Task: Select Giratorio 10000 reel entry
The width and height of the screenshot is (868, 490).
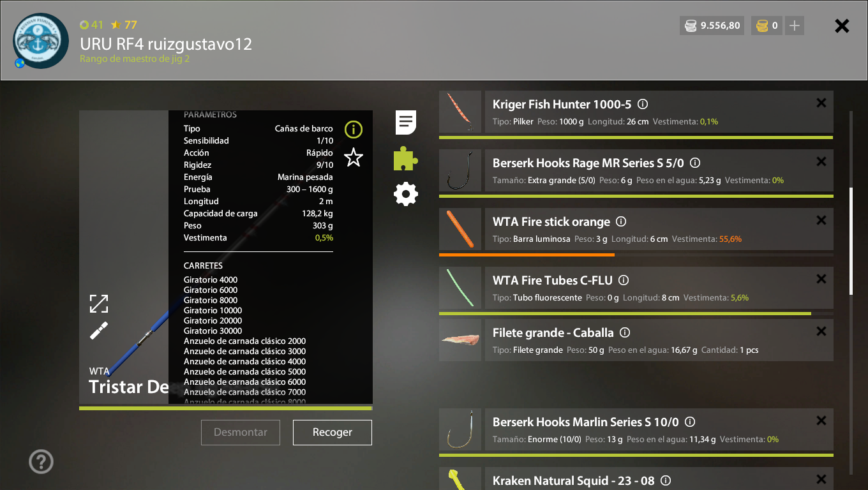Action: [x=213, y=310]
